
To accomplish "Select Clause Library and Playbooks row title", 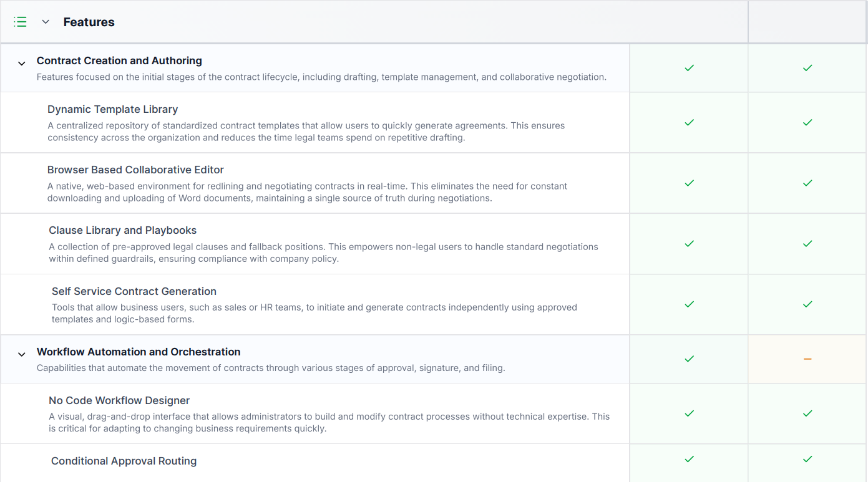I will pyautogui.click(x=122, y=230).
